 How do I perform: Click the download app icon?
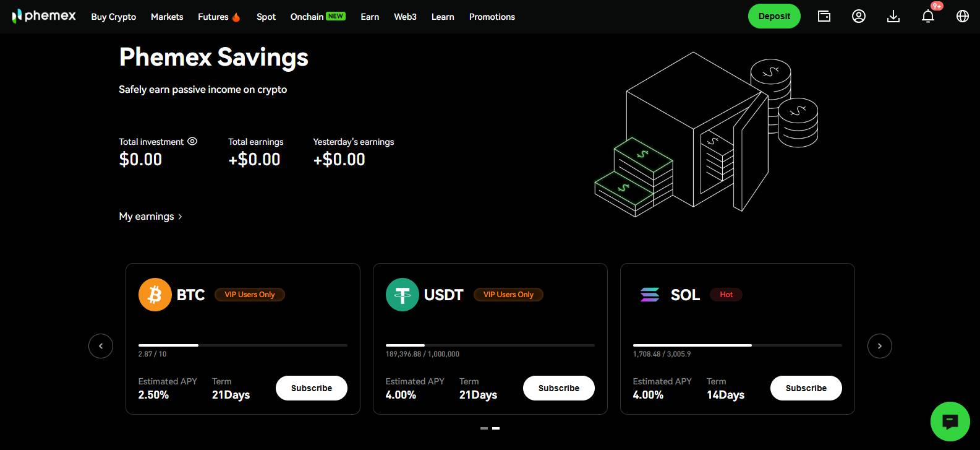coord(893,16)
